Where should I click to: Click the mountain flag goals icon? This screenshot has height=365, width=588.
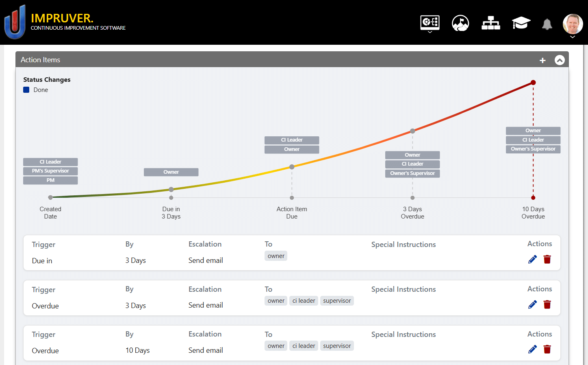coord(460,23)
